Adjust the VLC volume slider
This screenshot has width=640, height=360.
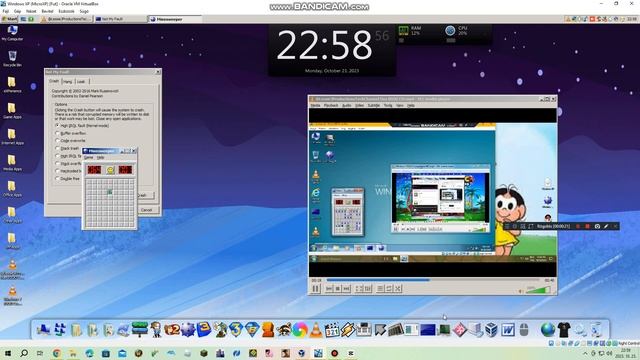point(538,290)
